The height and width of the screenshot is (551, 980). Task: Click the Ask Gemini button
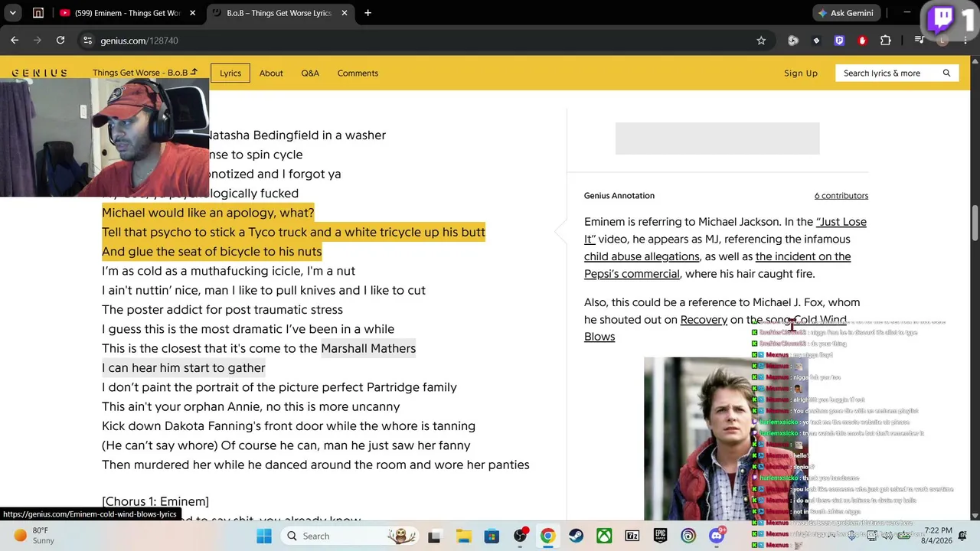pyautogui.click(x=845, y=13)
